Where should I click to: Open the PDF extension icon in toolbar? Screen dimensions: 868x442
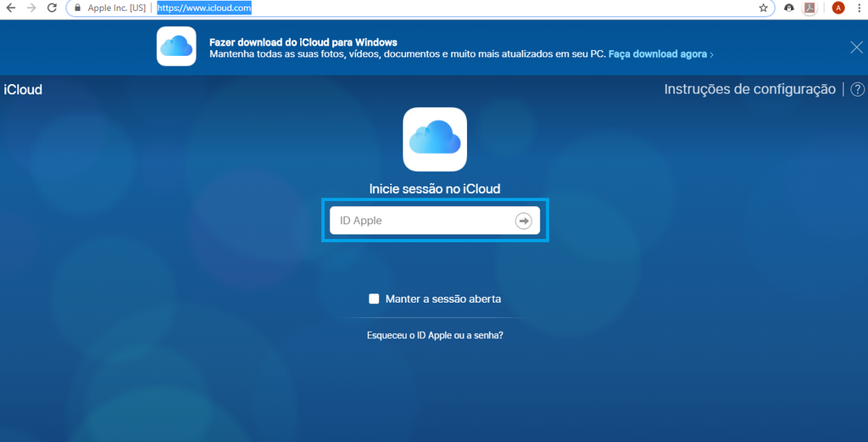pyautogui.click(x=810, y=8)
